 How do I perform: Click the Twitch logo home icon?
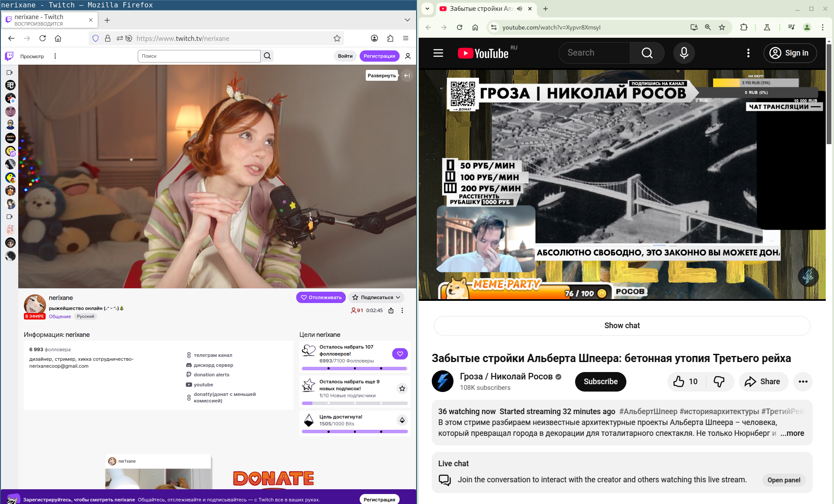coord(9,56)
